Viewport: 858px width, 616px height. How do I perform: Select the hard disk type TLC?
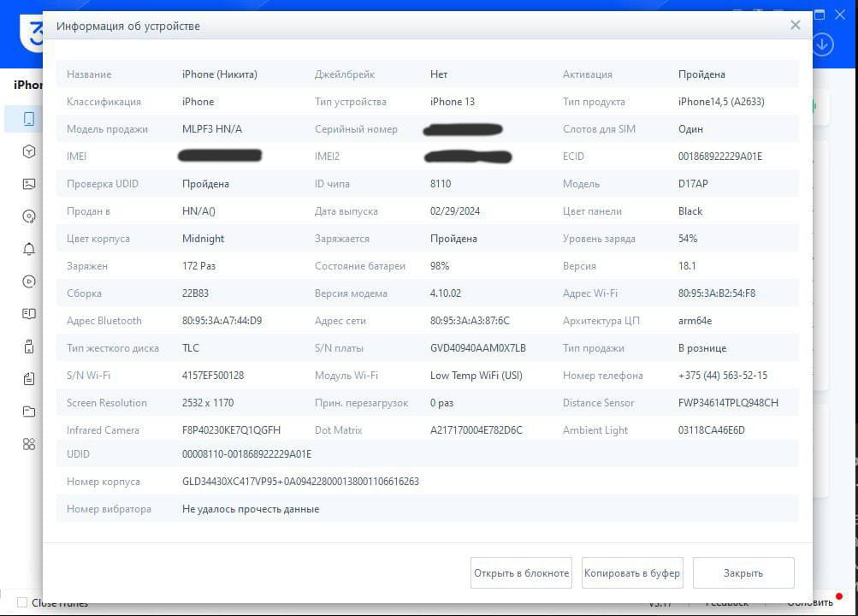[191, 348]
